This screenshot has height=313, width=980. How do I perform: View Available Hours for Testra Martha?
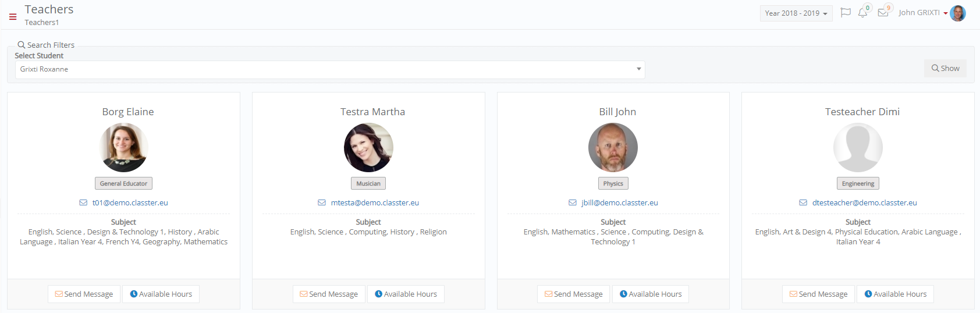406,294
